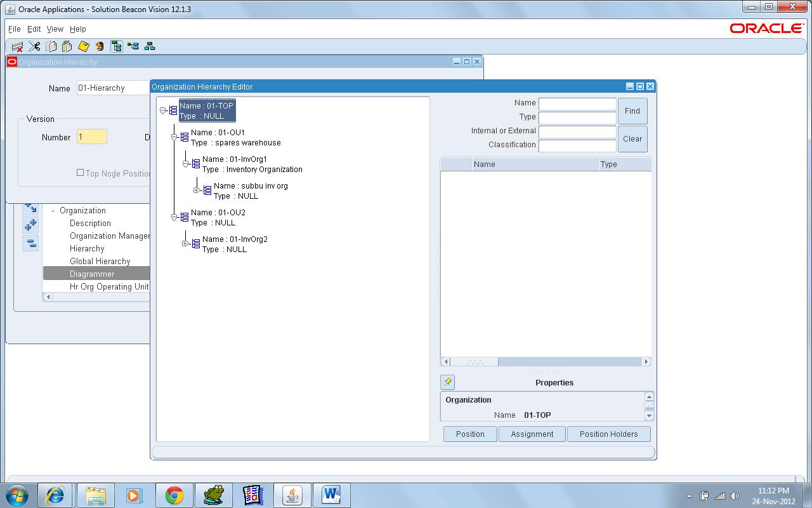Collapse the 01-TOP node in the tree

click(162, 110)
